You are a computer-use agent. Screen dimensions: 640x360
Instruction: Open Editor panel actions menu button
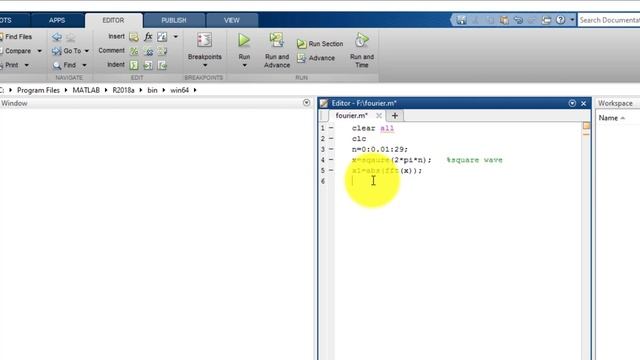572,103
